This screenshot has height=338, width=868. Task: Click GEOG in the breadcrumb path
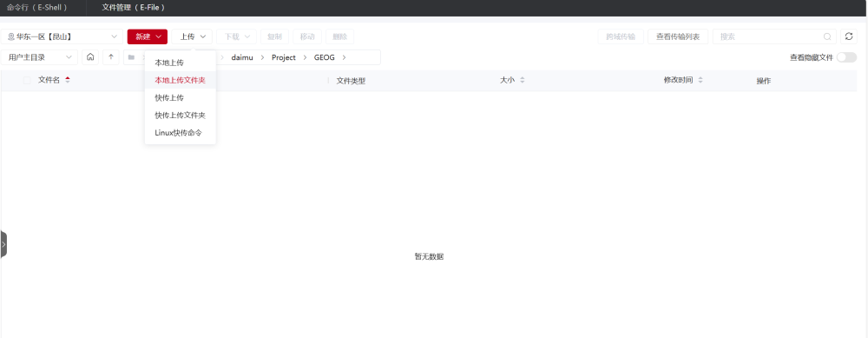325,57
